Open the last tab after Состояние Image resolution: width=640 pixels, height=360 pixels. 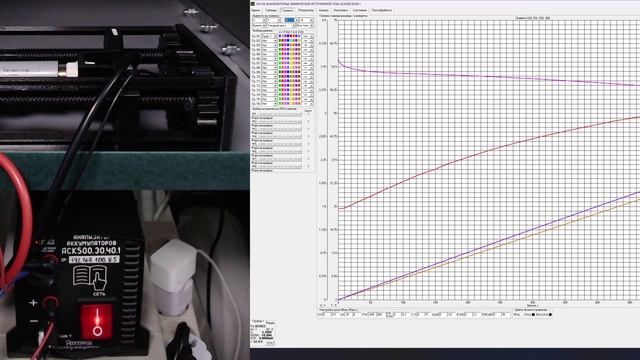tap(382, 10)
